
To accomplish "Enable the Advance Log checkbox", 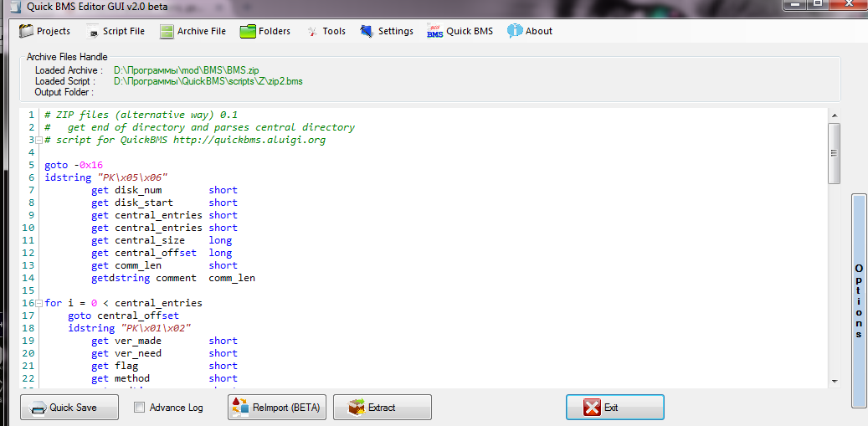I will pos(140,408).
